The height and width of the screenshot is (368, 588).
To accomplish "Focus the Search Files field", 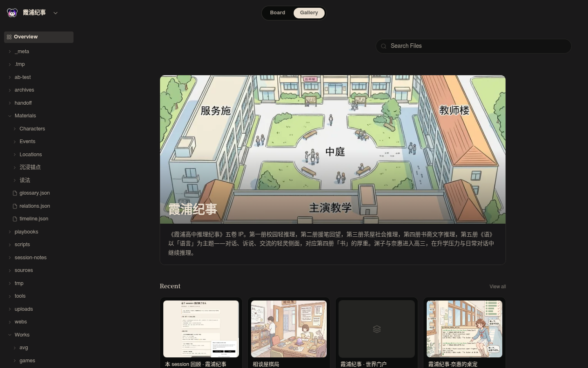I will click(x=474, y=46).
